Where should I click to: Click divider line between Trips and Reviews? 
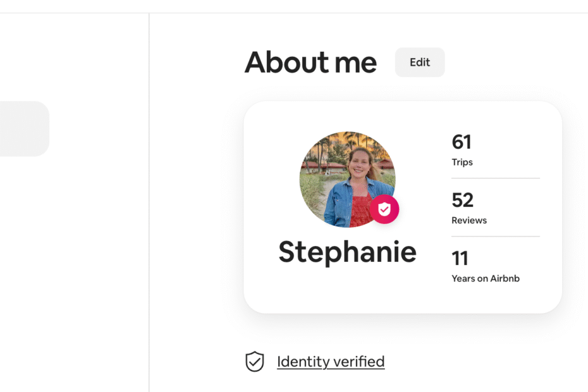(496, 178)
